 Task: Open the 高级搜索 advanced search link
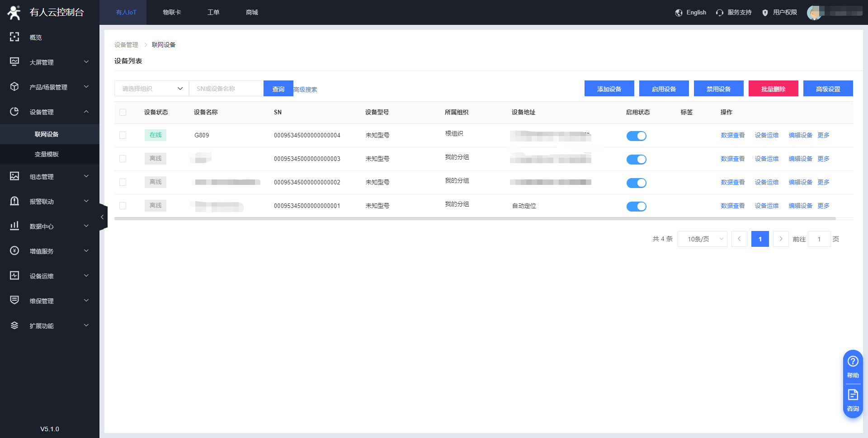306,89
